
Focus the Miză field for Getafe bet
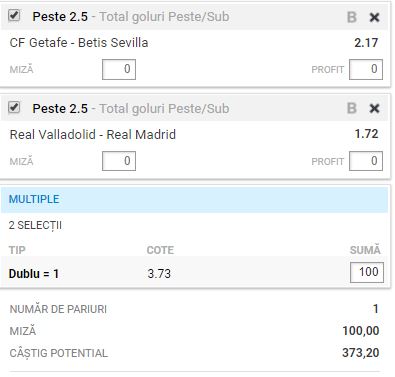119,69
